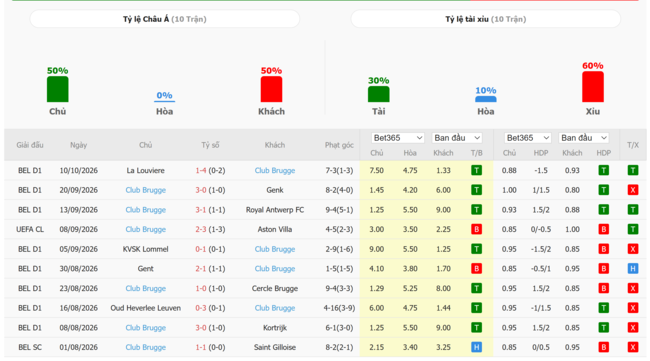The image size is (650, 361).
Task: Click Club Brugge link in 10/10/2026 row
Action: click(x=275, y=170)
